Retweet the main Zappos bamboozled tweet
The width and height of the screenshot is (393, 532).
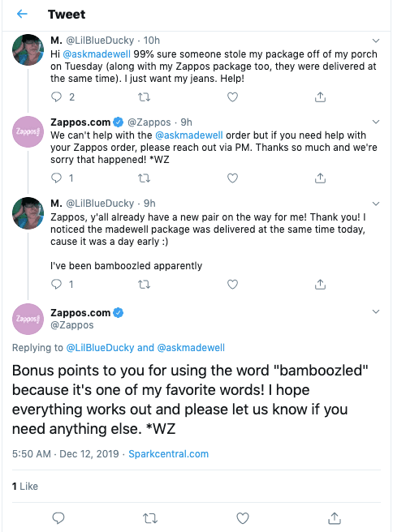click(x=149, y=518)
